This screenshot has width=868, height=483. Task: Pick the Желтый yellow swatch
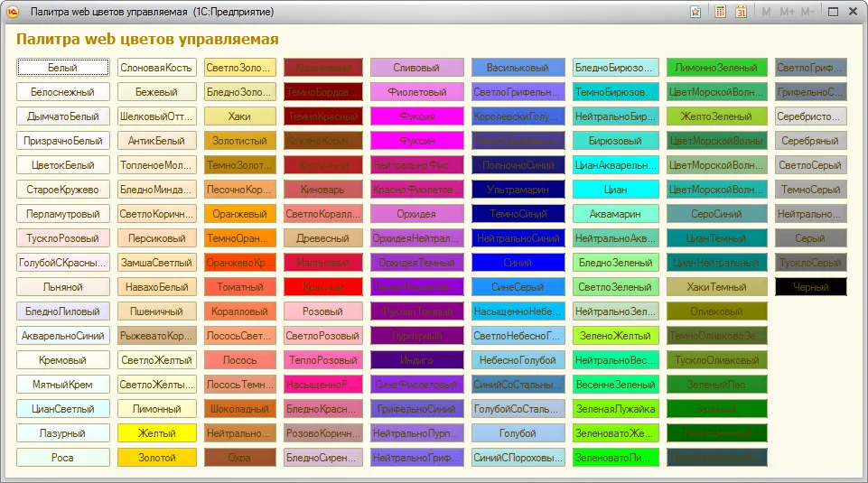point(156,432)
